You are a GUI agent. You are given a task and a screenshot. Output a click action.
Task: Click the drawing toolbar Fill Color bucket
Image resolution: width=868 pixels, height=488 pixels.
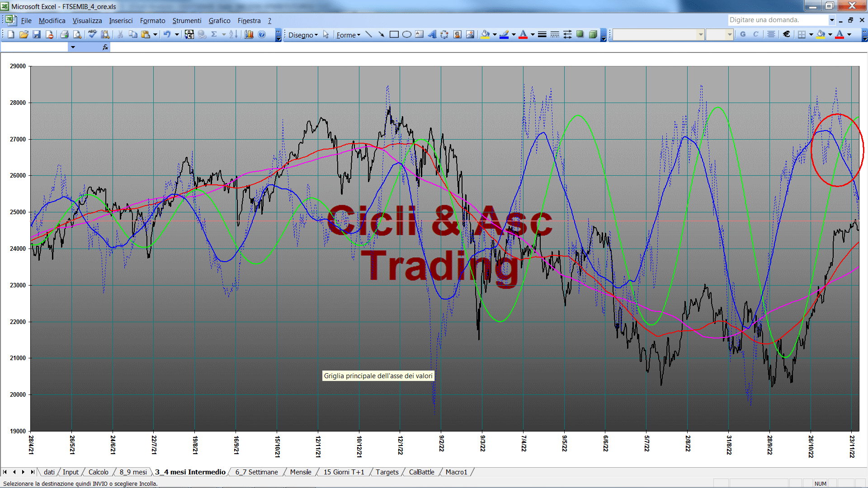[x=485, y=34]
